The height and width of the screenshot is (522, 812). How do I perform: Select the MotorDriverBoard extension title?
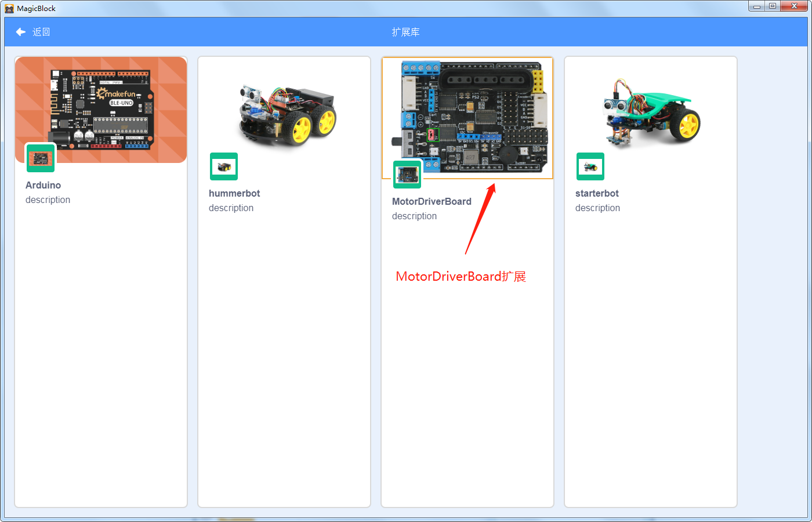pyautogui.click(x=432, y=201)
